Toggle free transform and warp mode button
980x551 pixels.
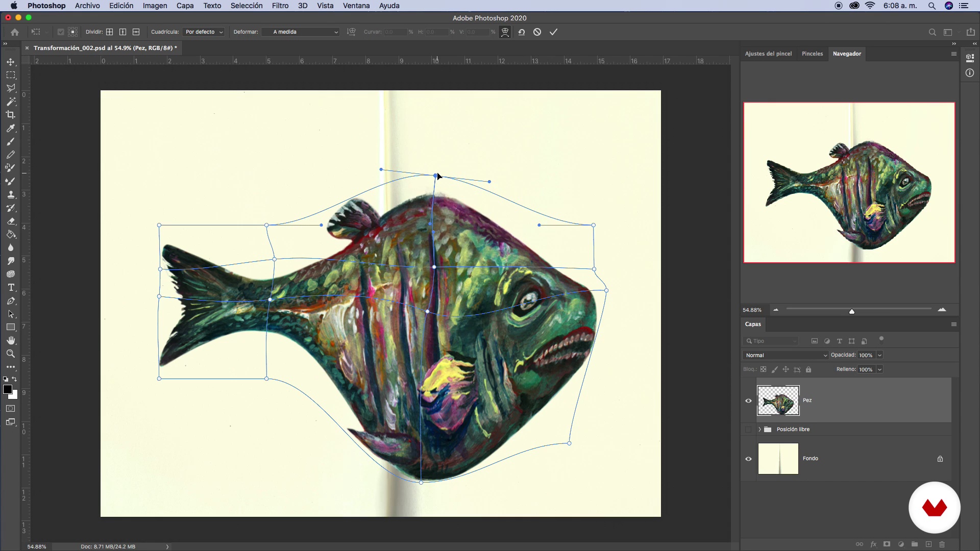coord(505,32)
